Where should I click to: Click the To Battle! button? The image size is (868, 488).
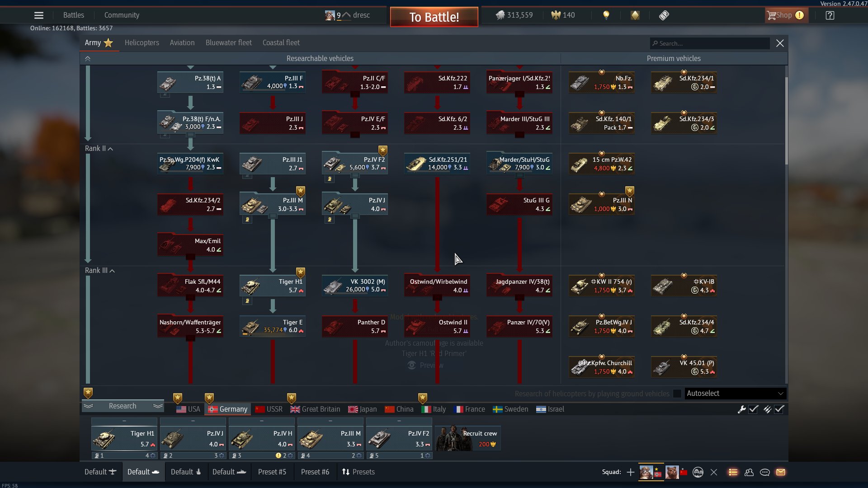pos(434,17)
